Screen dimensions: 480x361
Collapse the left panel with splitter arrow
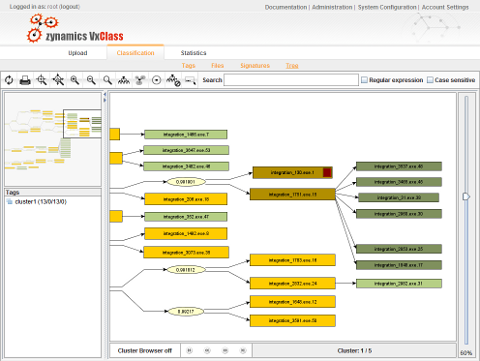(x=105, y=94)
